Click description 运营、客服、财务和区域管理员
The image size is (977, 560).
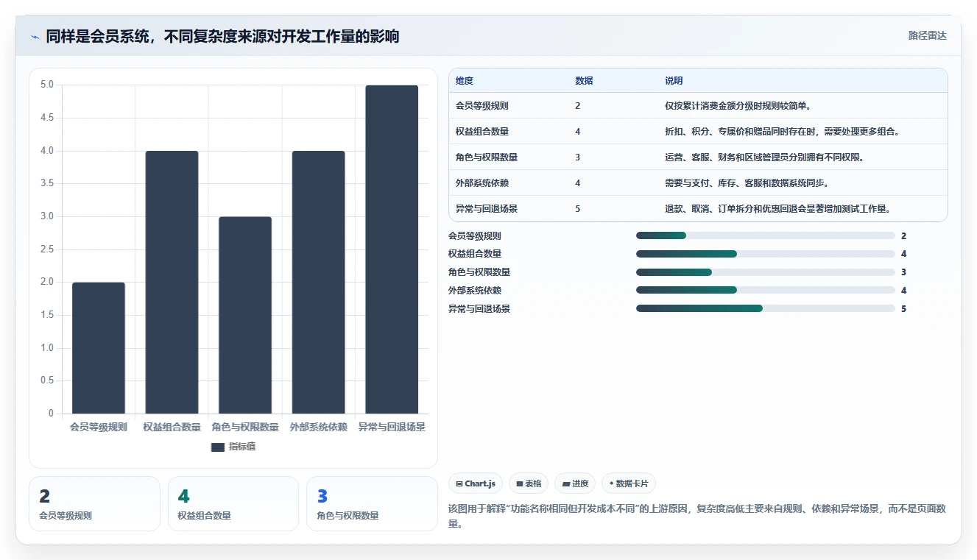click(765, 157)
